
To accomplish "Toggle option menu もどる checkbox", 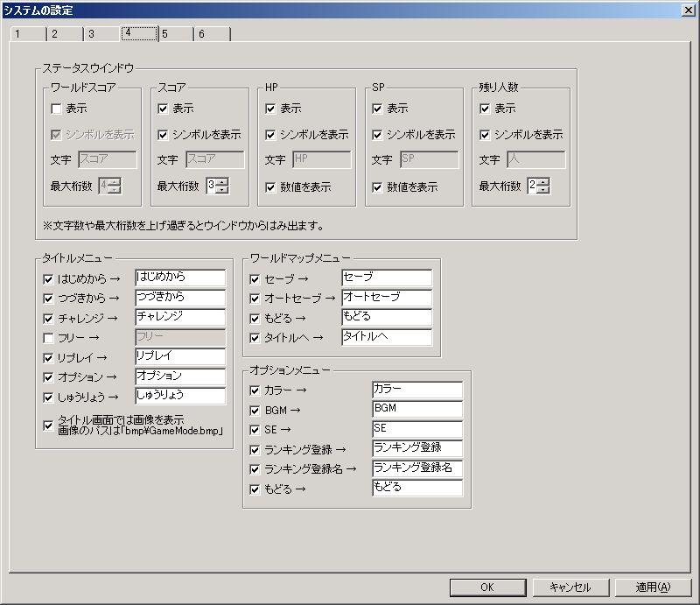I will click(255, 489).
